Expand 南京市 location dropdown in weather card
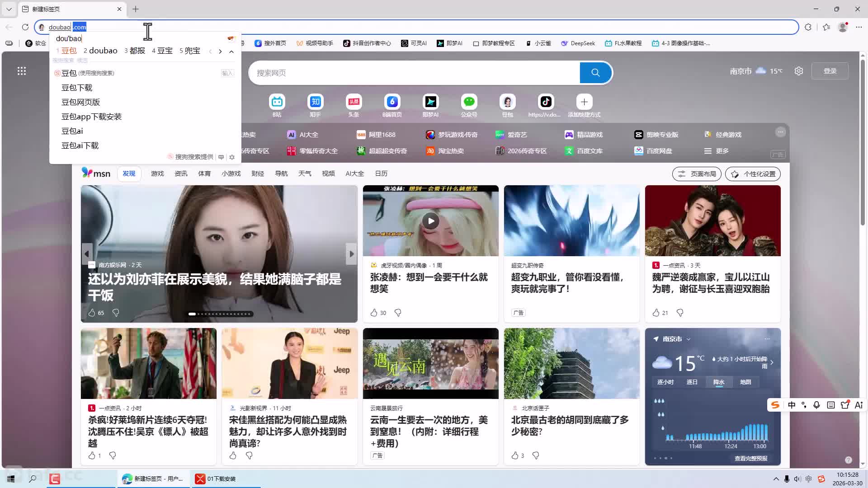Screen dimensions: 868x488 coord(689,339)
